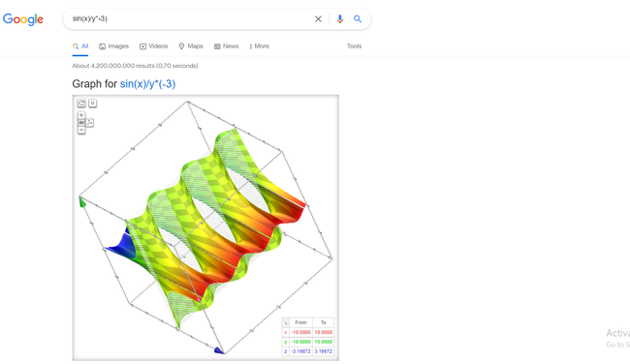This screenshot has height=364, width=630.
Task: Click the green y axis label in range table
Action: tap(286, 342)
